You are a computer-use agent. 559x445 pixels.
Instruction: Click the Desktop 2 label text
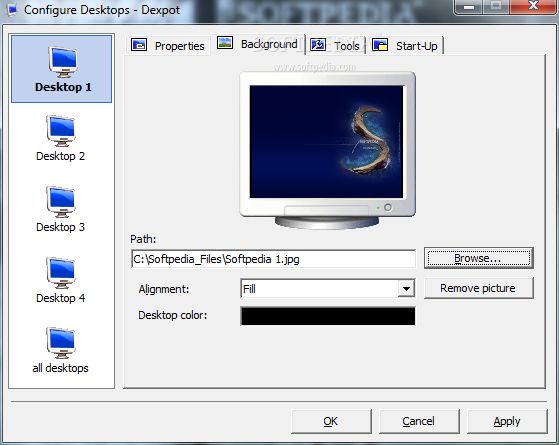click(61, 156)
